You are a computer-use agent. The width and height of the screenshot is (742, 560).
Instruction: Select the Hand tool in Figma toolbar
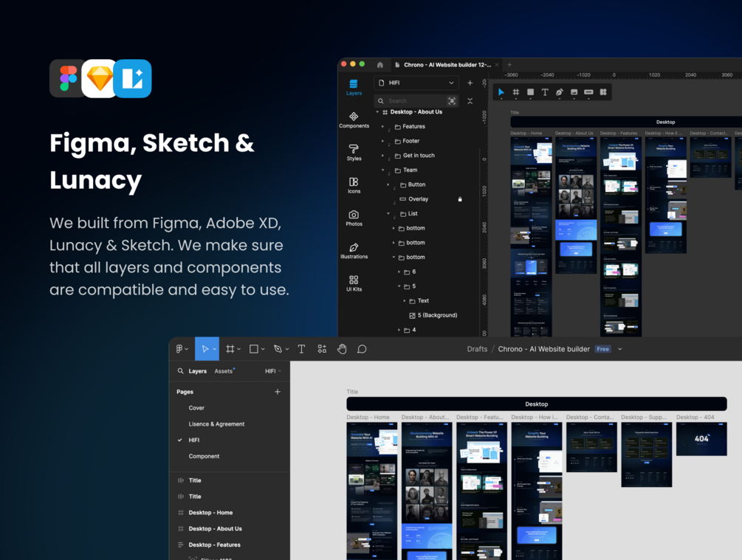342,349
